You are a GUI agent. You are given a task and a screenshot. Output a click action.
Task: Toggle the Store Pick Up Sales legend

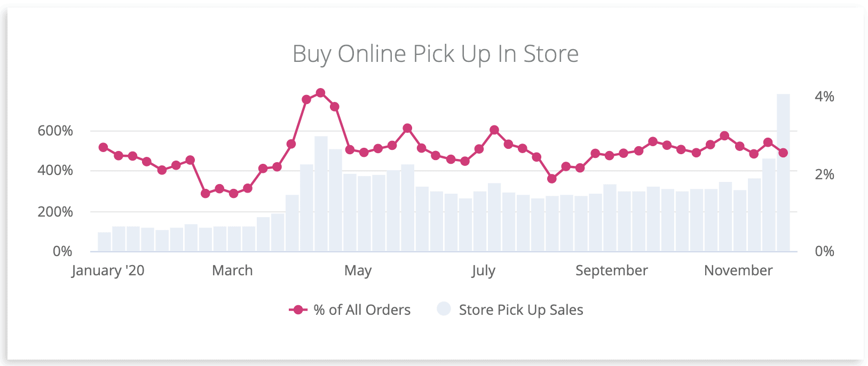tap(510, 310)
